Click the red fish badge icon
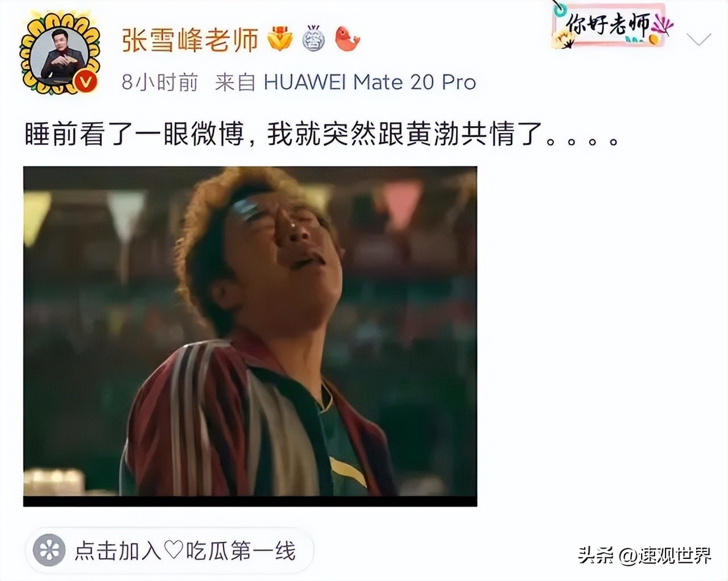The width and height of the screenshot is (728, 581). click(347, 38)
